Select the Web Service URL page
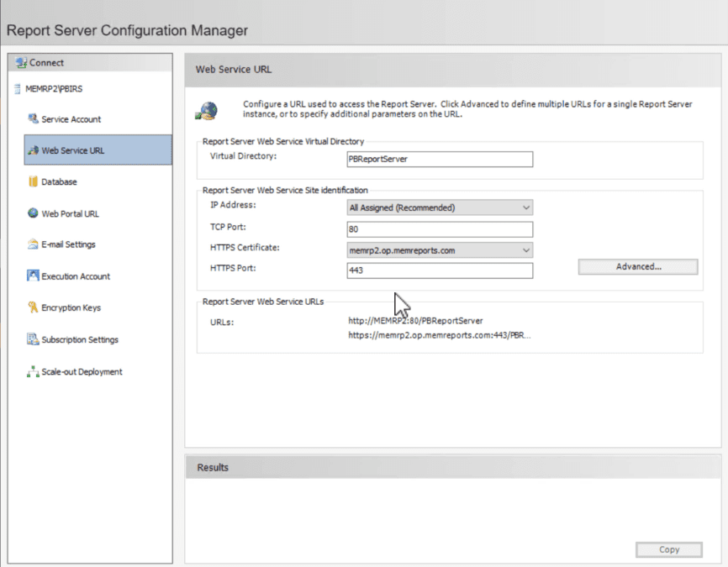The image size is (728, 567). 98,150
